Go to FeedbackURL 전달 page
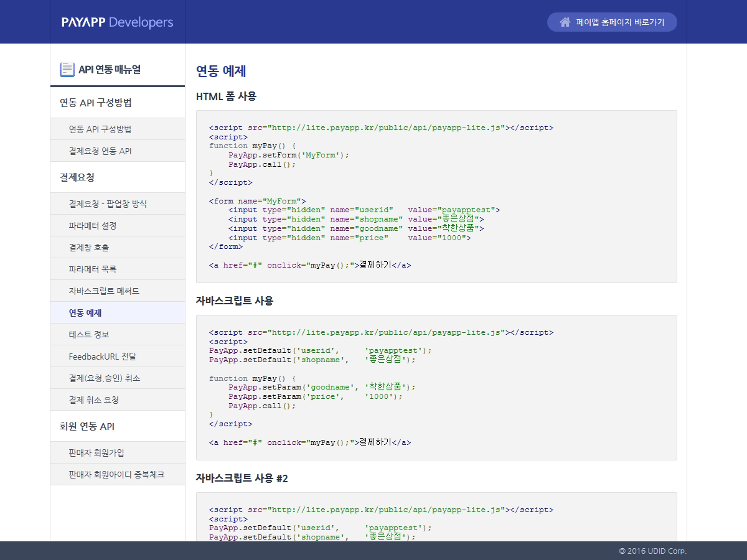 click(118, 357)
